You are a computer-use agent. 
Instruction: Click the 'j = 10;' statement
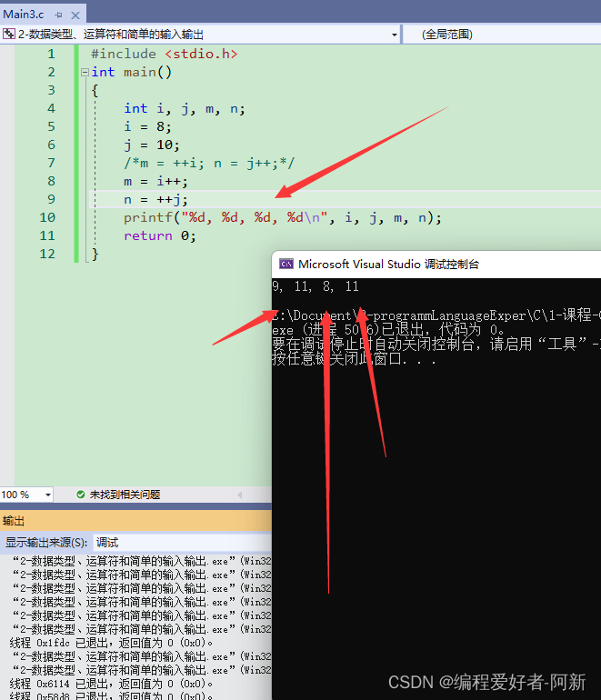tap(152, 145)
